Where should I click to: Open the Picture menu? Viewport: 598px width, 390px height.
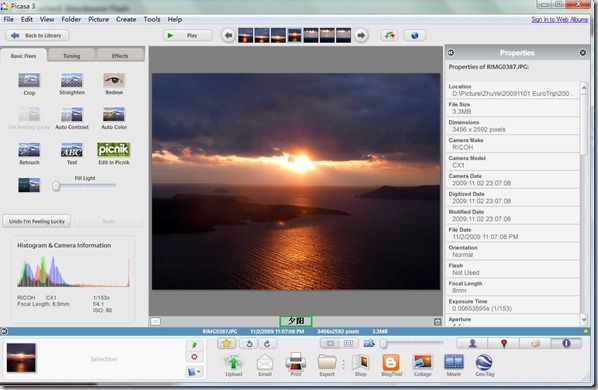click(x=98, y=19)
